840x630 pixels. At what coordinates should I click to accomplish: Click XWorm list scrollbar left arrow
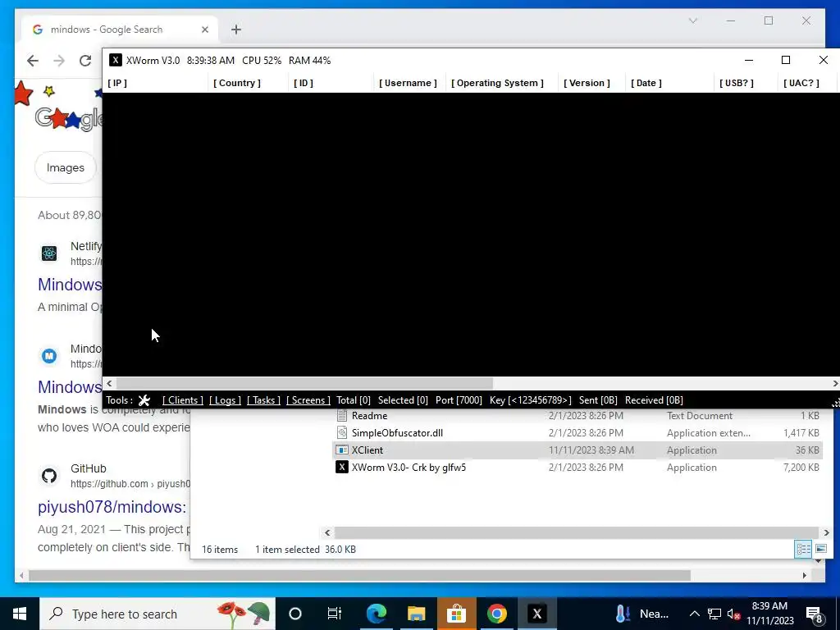(109, 384)
